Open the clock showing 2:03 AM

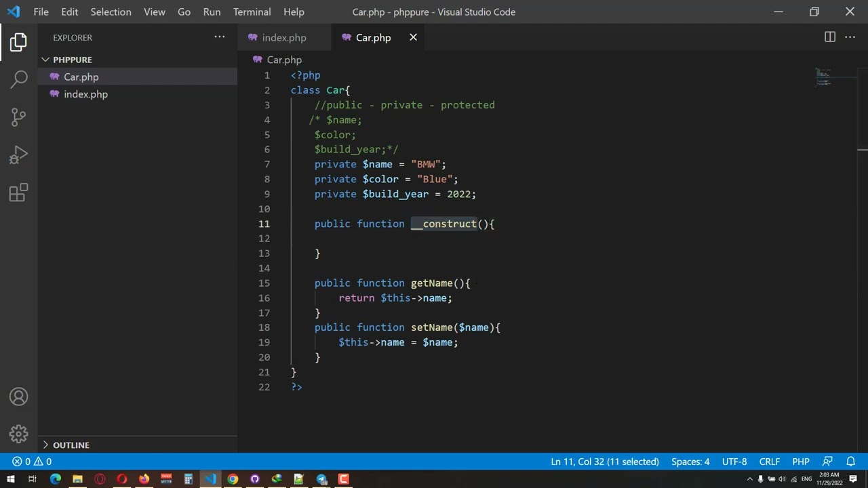point(829,479)
